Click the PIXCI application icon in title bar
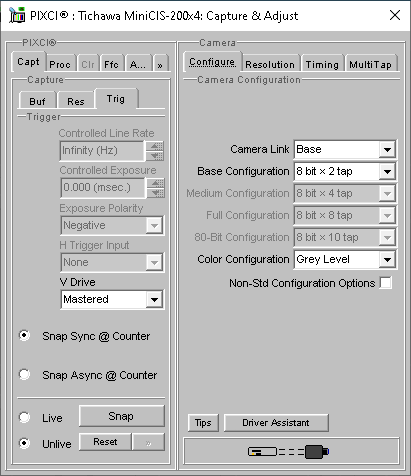 pos(17,15)
